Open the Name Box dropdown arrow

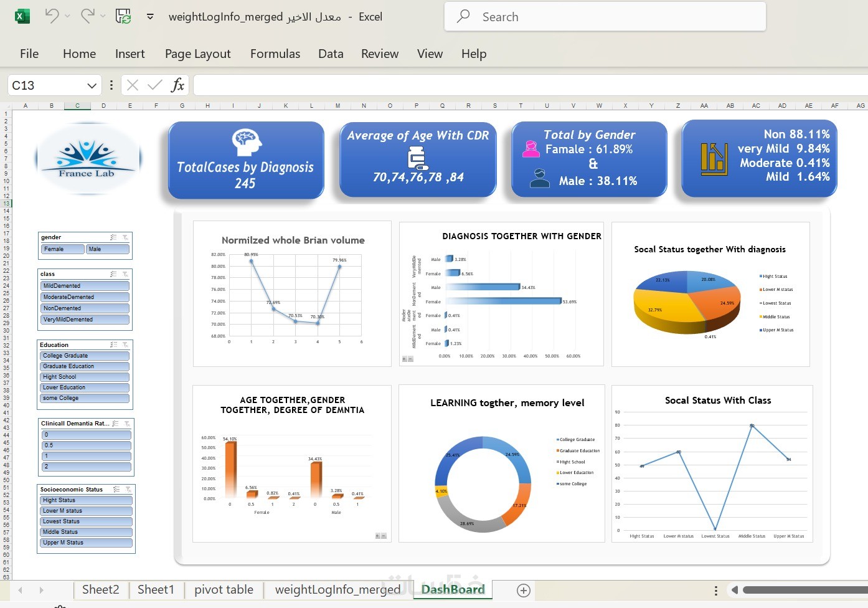click(92, 85)
